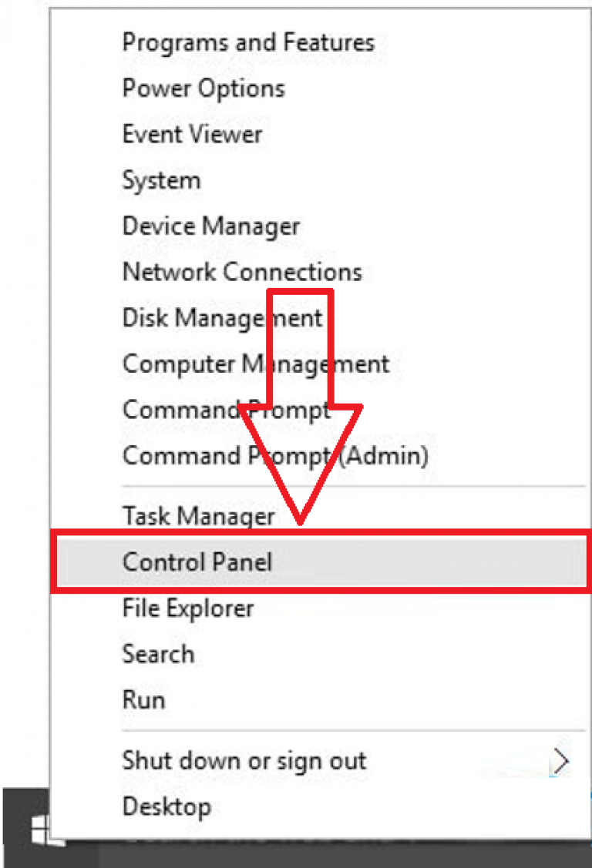Open the System menu entry
This screenshot has width=592, height=868.
tap(161, 180)
